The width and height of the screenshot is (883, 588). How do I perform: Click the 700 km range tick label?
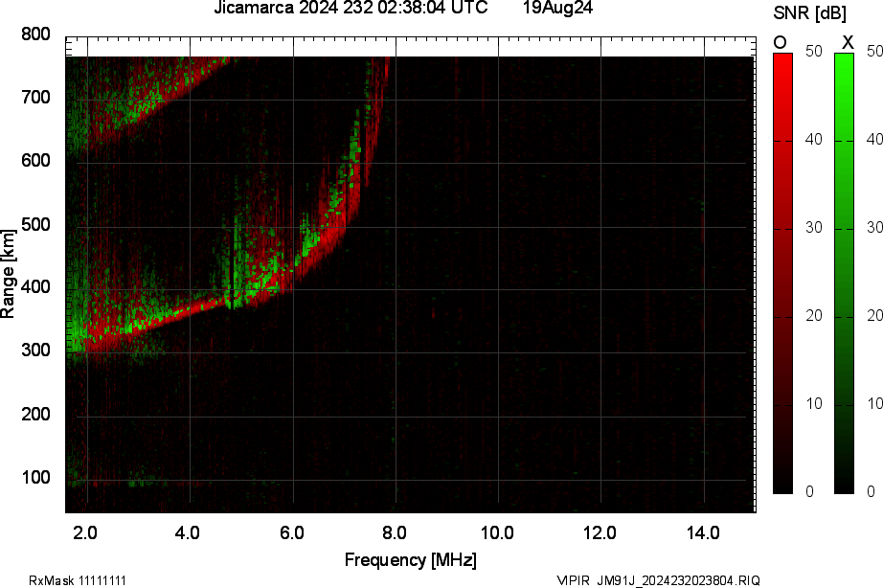35,98
